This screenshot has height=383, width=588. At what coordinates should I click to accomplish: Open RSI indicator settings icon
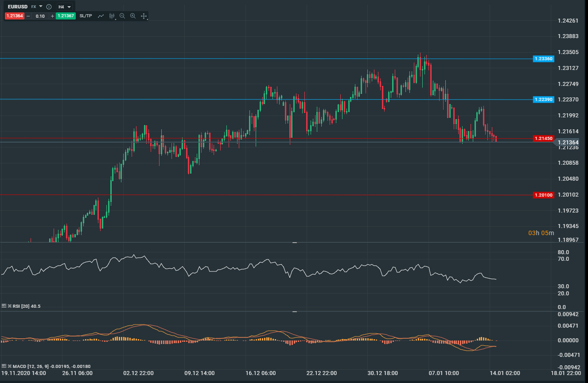[4, 306]
